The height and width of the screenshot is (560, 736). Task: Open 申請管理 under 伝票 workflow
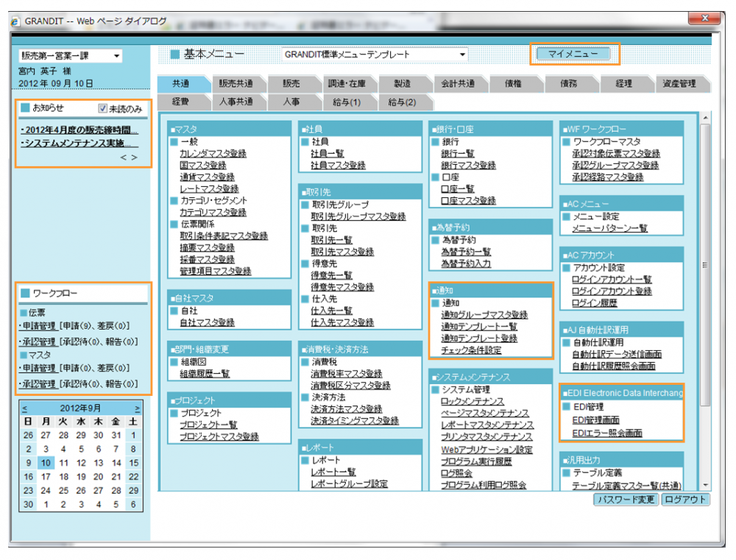coord(38,326)
